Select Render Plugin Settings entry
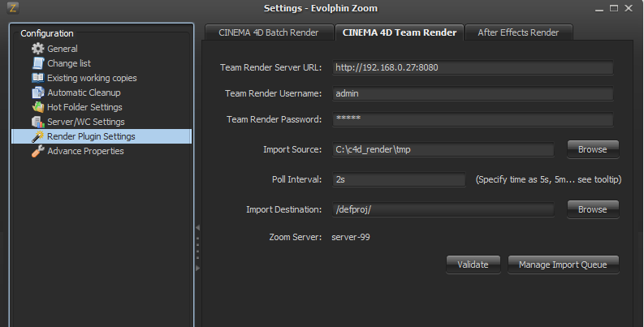This screenshot has width=644, height=327. (102, 136)
